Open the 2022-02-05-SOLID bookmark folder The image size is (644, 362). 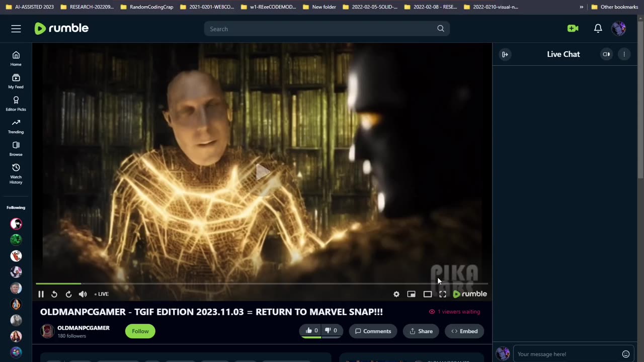(369, 7)
